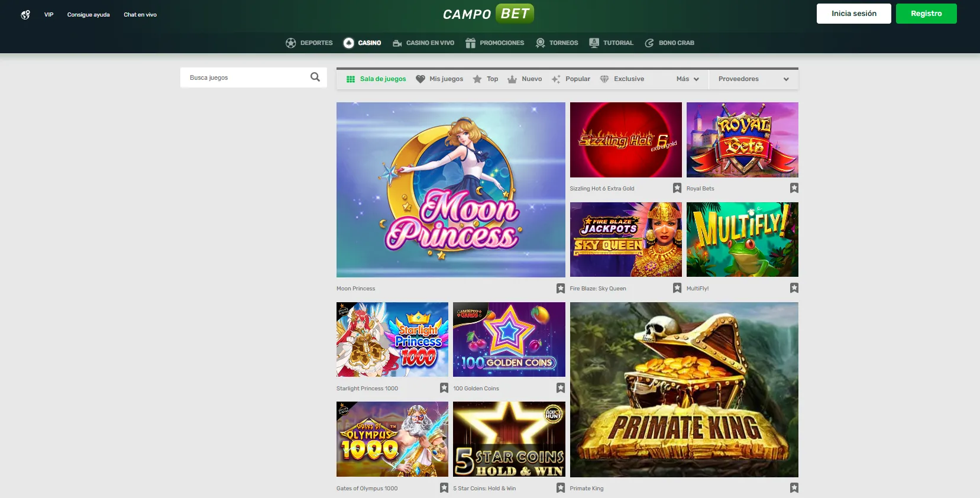Open Fire Blaze Sky Queen thumbnail
The height and width of the screenshot is (498, 980).
(x=626, y=240)
